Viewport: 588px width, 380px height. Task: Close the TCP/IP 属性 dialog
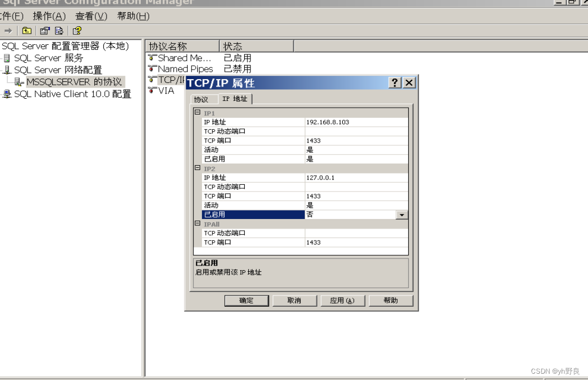click(409, 82)
